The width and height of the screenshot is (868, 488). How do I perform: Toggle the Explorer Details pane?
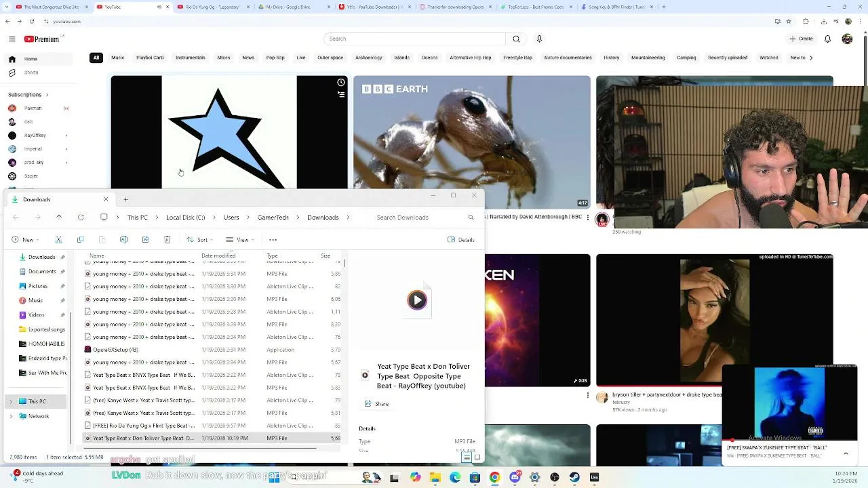460,240
